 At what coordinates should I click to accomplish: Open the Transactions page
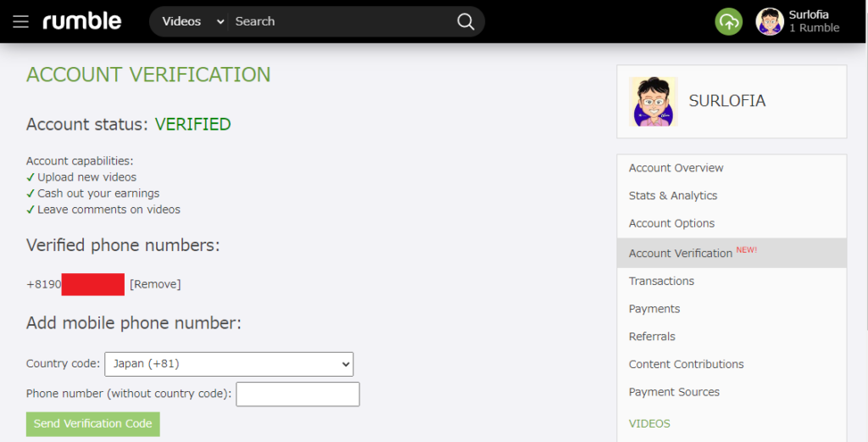tap(661, 281)
